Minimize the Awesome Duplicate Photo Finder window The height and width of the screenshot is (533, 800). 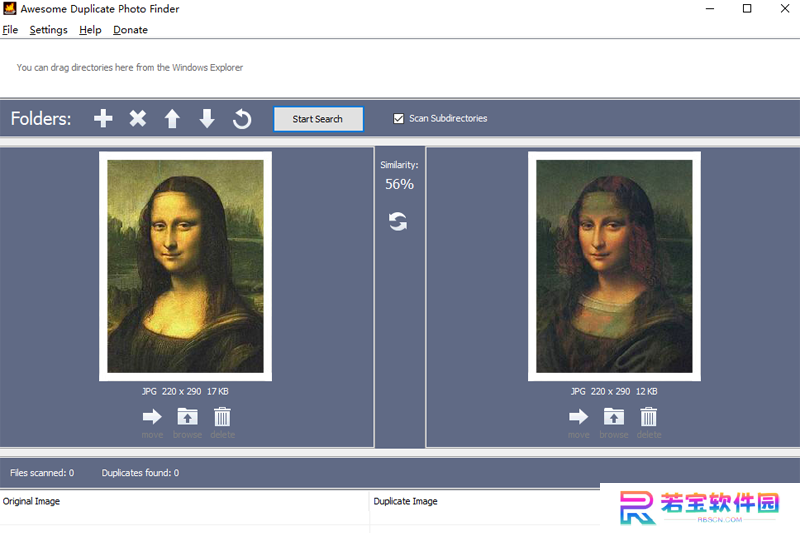click(710, 9)
